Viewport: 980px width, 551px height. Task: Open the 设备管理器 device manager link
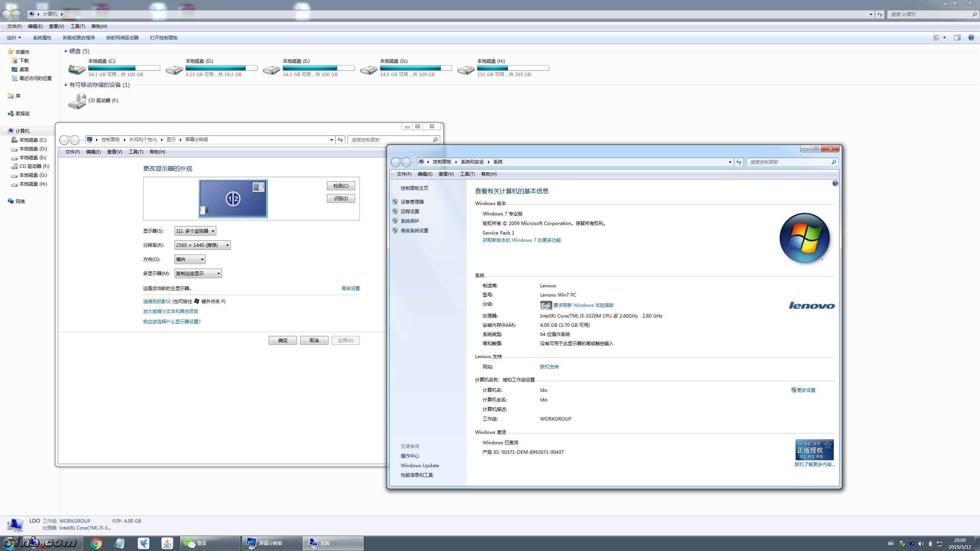412,202
